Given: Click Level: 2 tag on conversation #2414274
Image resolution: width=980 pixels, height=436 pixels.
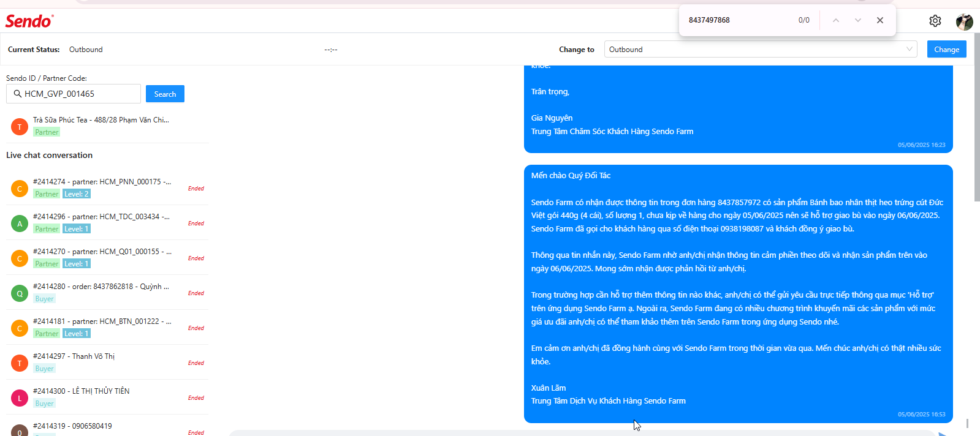Looking at the screenshot, I should pyautogui.click(x=77, y=194).
